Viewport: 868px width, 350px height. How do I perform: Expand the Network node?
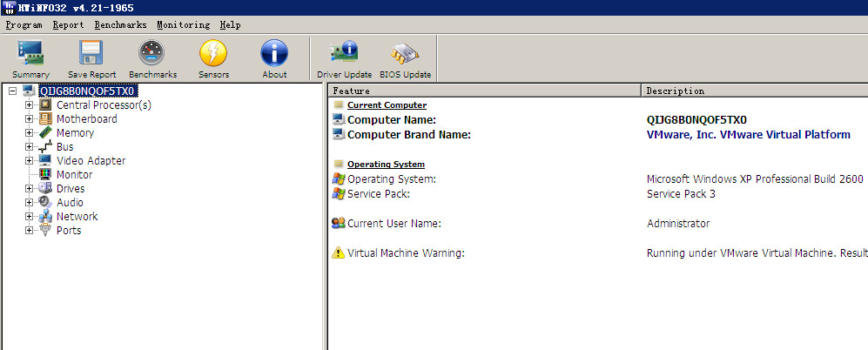(x=30, y=216)
